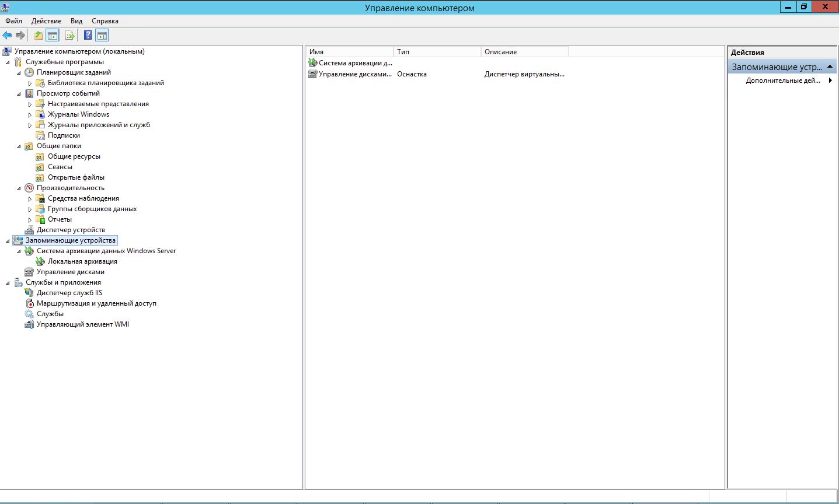
Task: Expand the Отчеты node
Action: coord(30,220)
